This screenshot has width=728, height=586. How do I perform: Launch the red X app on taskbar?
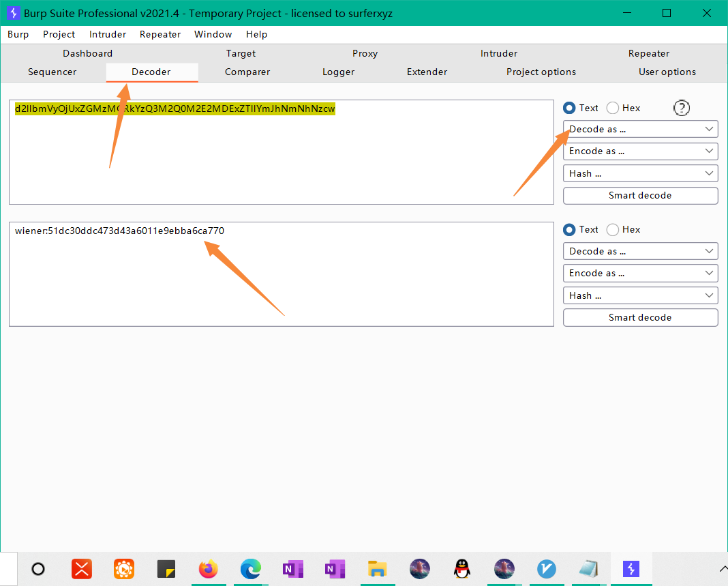(x=82, y=569)
